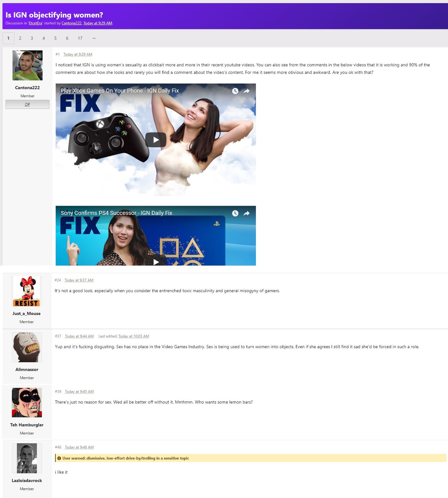448x498 pixels.
Task: Click post timestamp Today at 9:44 AM
Action: click(x=79, y=336)
